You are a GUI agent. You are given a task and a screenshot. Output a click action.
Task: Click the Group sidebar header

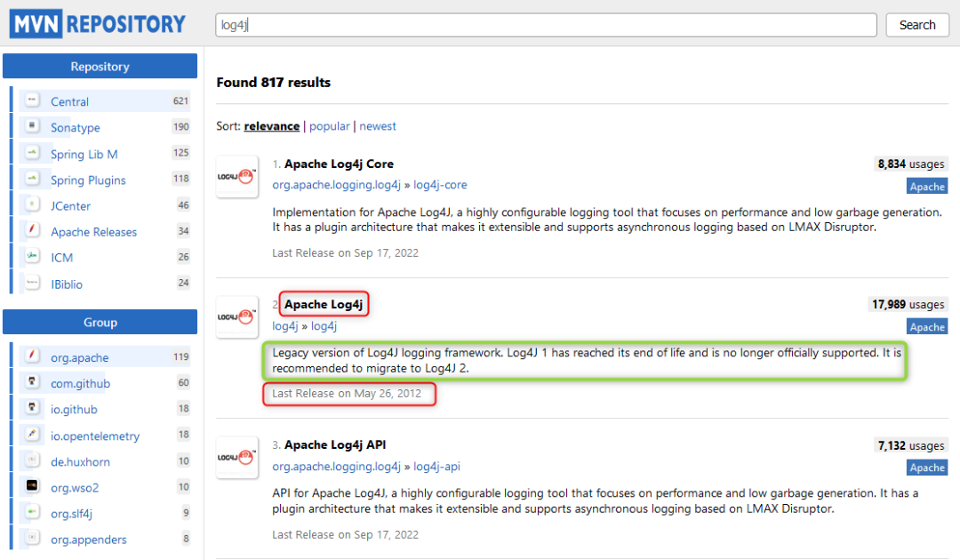(100, 322)
